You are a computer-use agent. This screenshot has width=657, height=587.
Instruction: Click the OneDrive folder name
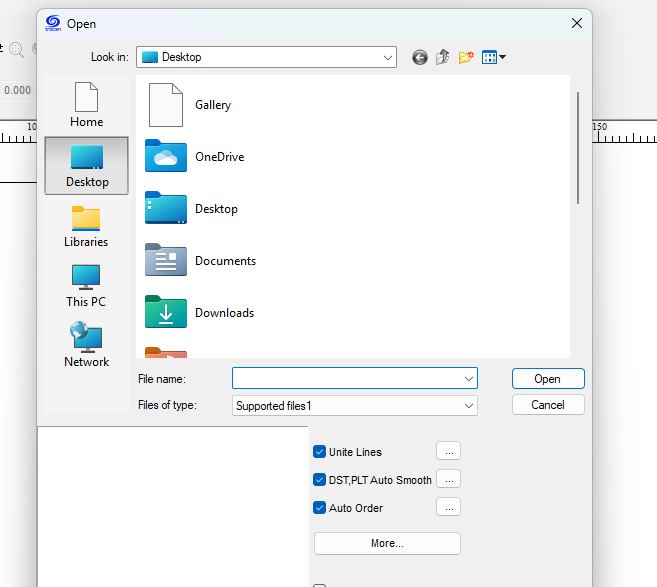tap(220, 157)
